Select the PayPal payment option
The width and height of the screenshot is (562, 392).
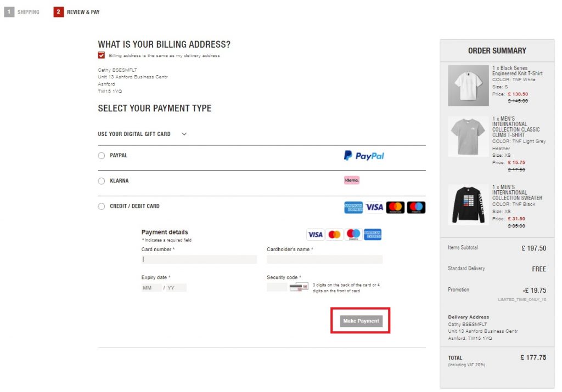tap(101, 156)
